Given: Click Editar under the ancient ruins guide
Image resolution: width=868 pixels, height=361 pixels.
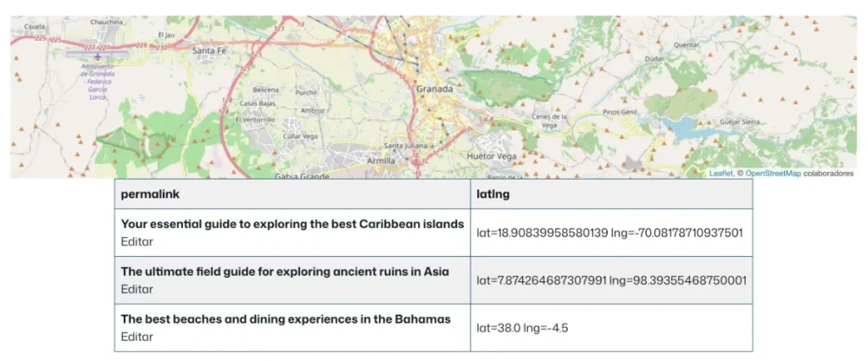Looking at the screenshot, I should tap(136, 289).
